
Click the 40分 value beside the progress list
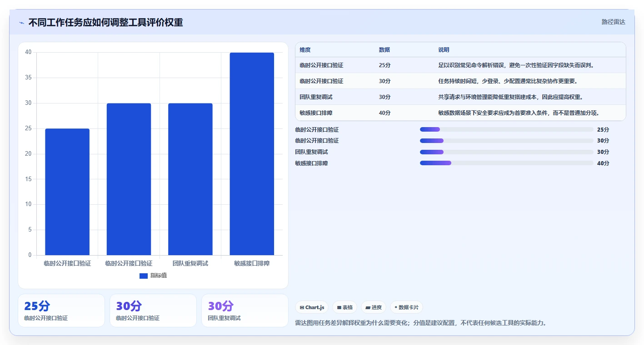click(x=603, y=163)
